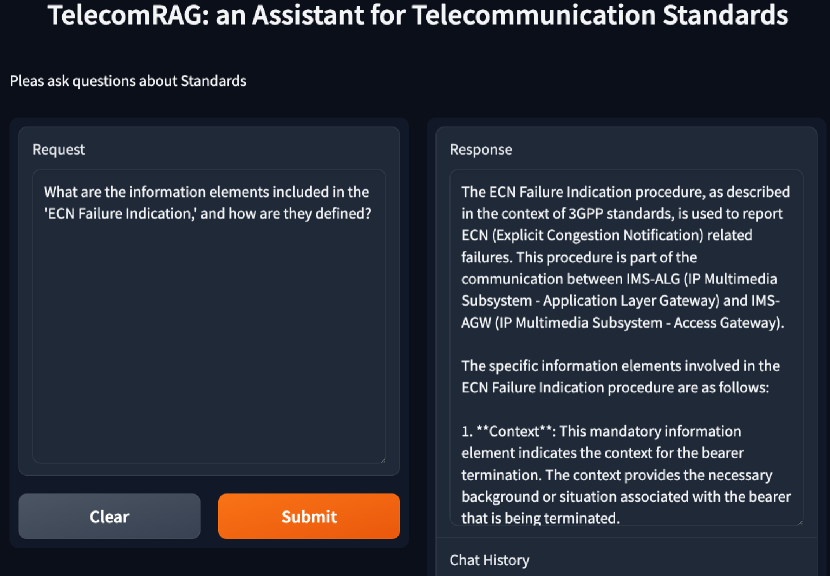Click the Response field label

coord(481,149)
